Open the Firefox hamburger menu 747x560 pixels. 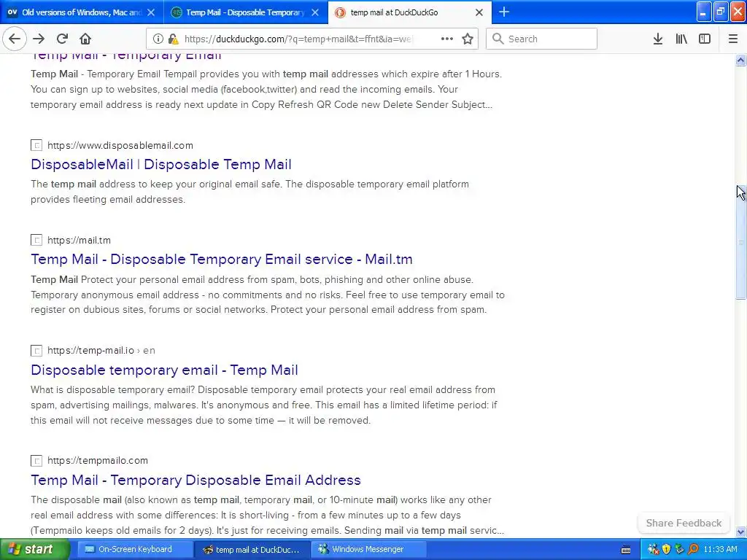tap(733, 39)
